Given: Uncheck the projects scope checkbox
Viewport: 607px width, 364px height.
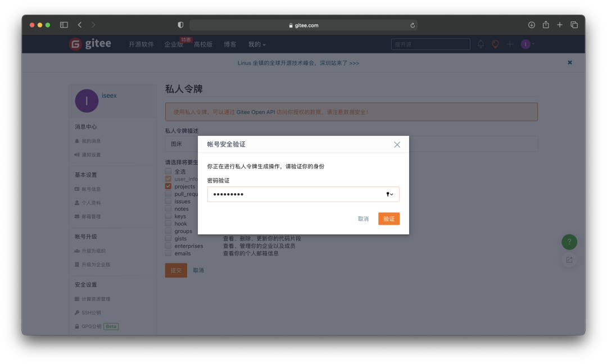Looking at the screenshot, I should point(167,186).
